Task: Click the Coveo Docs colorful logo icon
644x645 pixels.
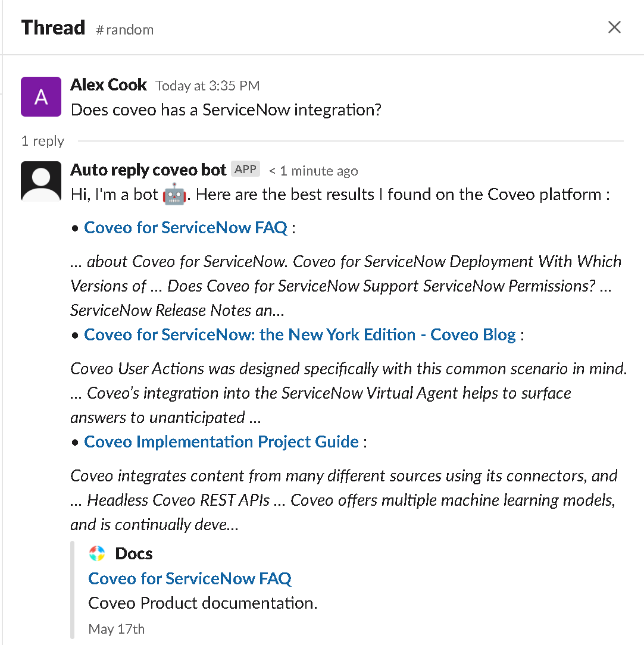Action: 97,553
